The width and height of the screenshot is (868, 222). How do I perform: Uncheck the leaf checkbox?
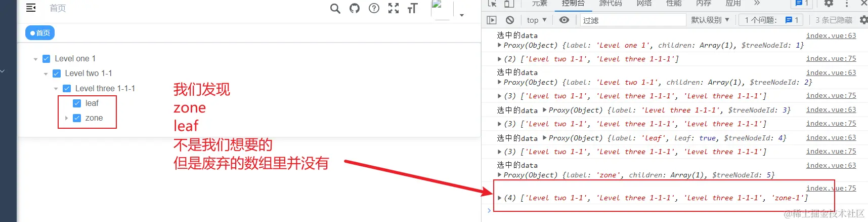point(77,103)
